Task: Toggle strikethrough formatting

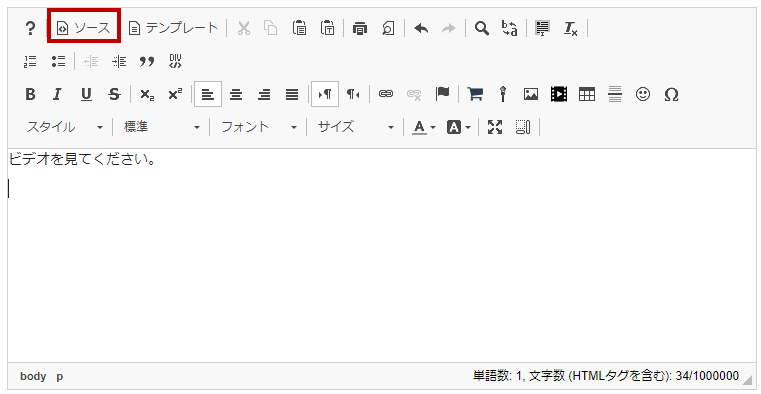Action: (x=115, y=94)
